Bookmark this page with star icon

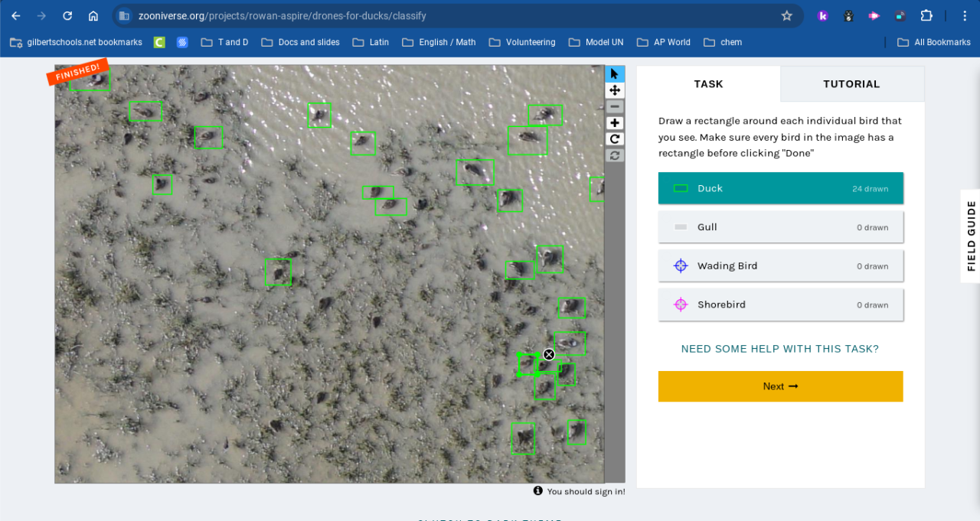pyautogui.click(x=786, y=15)
